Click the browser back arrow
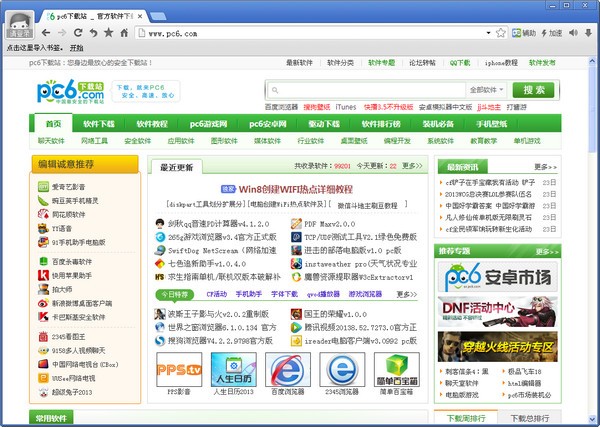Viewport: 600px width, 427px height. pyautogui.click(x=46, y=33)
